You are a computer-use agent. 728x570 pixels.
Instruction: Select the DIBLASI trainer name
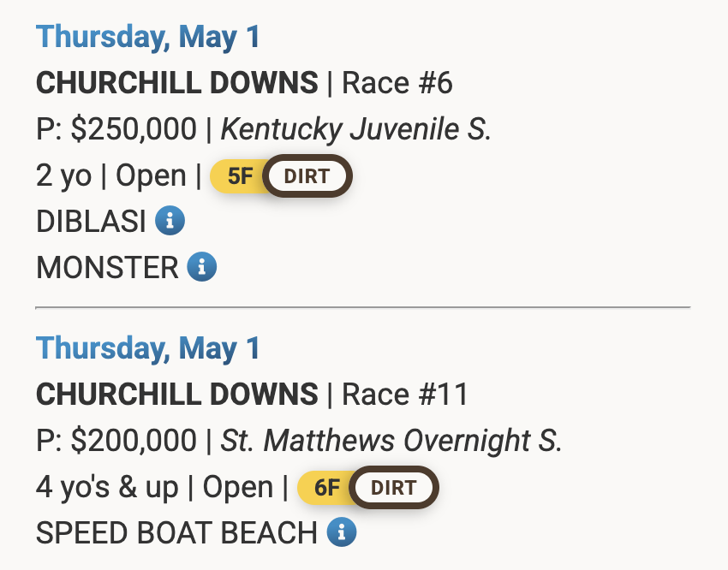click(92, 222)
